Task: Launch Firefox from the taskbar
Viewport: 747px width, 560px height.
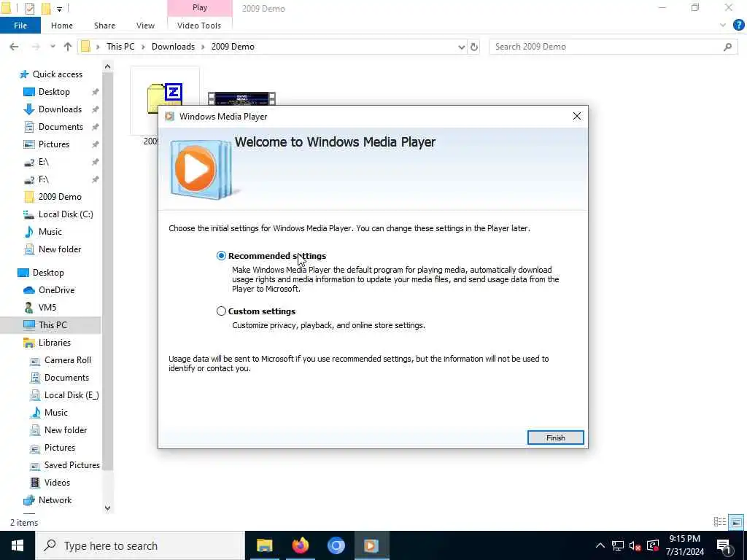Action: [x=300, y=545]
